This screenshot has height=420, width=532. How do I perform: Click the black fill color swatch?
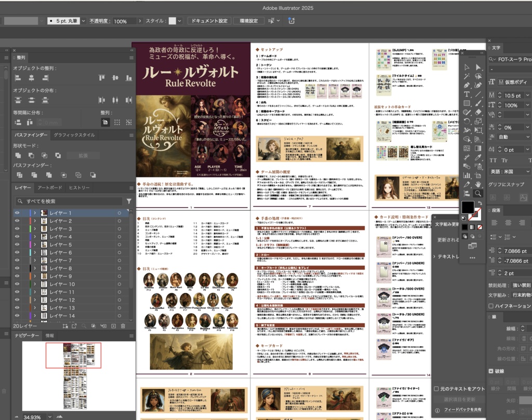coord(468,207)
